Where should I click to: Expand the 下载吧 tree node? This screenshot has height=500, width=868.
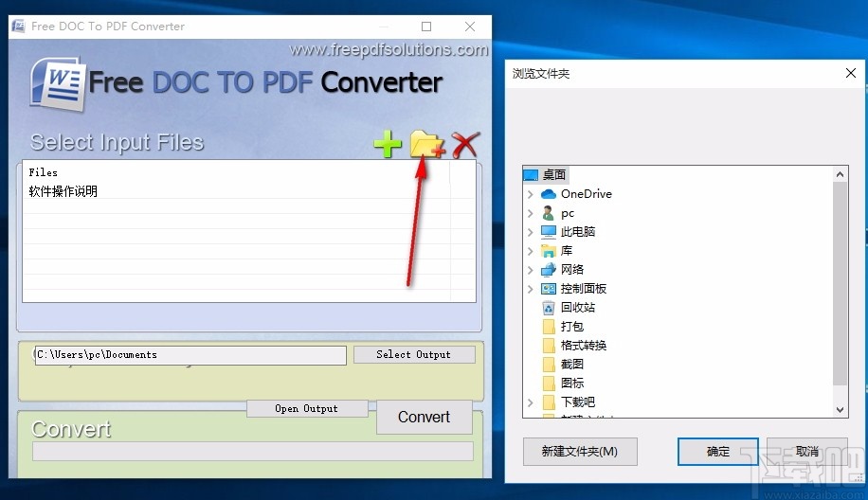point(530,402)
